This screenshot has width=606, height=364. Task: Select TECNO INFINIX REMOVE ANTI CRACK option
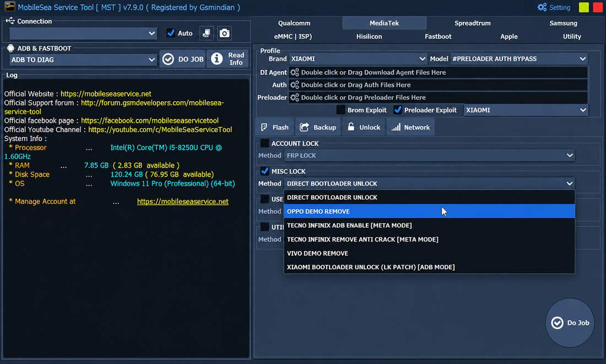(x=429, y=239)
